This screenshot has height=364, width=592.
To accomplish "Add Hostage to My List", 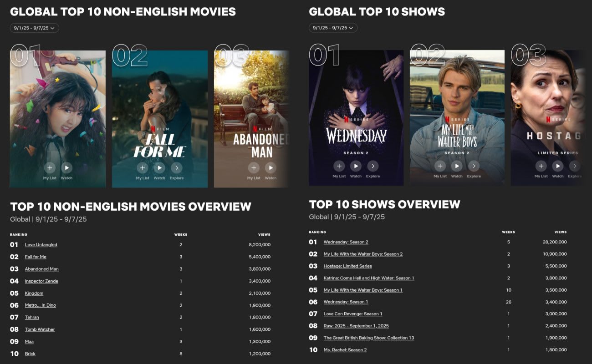I will click(x=541, y=166).
